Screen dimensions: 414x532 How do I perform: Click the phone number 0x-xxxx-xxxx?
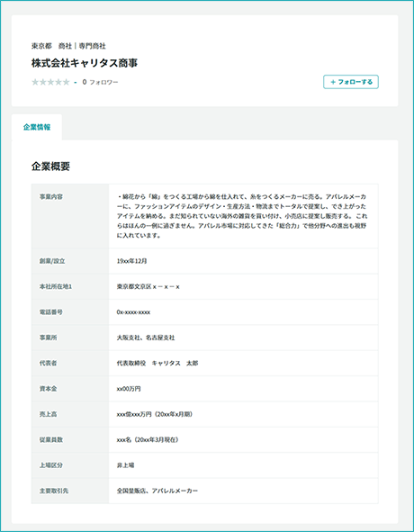[x=133, y=312]
